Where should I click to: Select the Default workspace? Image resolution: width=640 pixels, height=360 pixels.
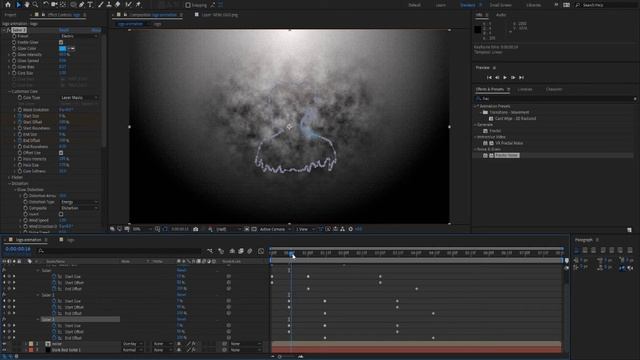(414, 5)
